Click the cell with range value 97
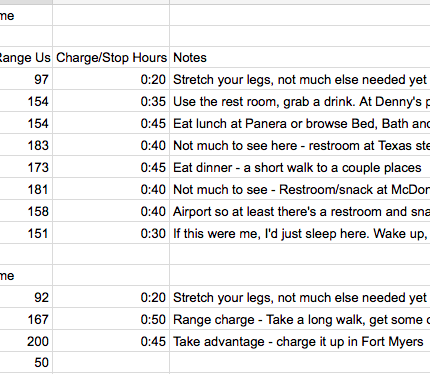 tap(26, 79)
